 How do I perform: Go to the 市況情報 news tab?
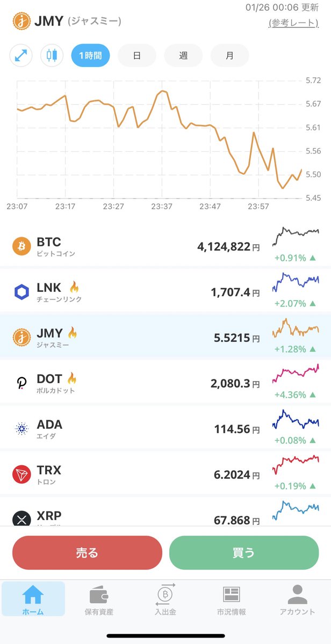point(231,599)
